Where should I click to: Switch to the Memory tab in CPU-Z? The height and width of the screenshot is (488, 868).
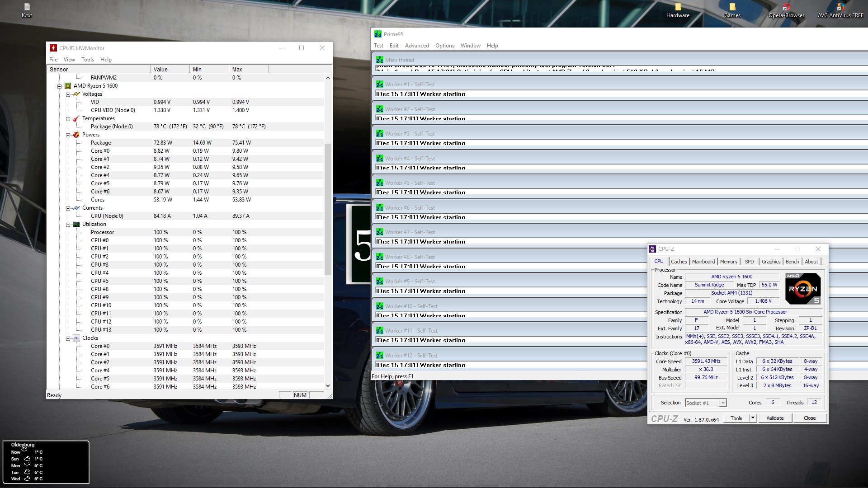pyautogui.click(x=728, y=262)
